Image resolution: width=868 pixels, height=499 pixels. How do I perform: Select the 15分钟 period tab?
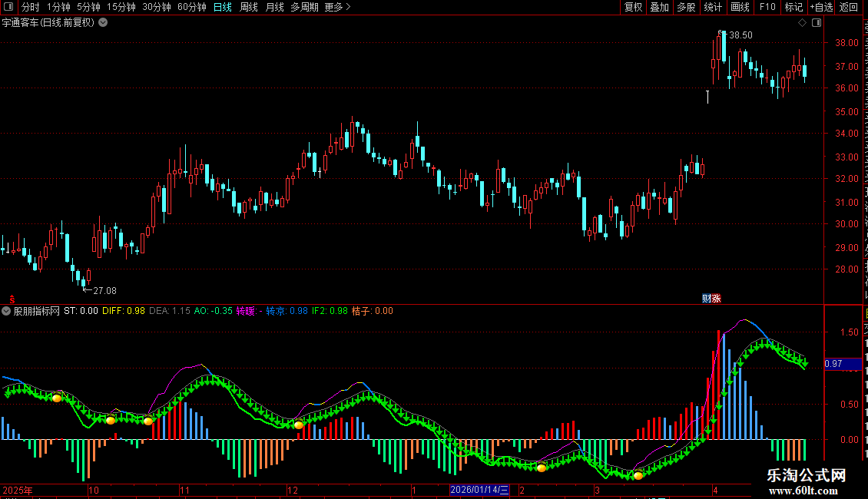[121, 7]
